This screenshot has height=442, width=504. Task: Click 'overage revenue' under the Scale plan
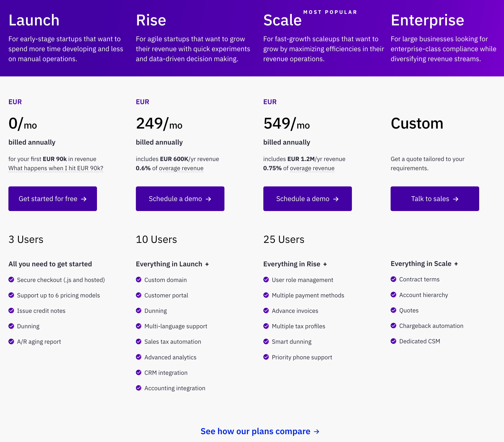pyautogui.click(x=312, y=168)
